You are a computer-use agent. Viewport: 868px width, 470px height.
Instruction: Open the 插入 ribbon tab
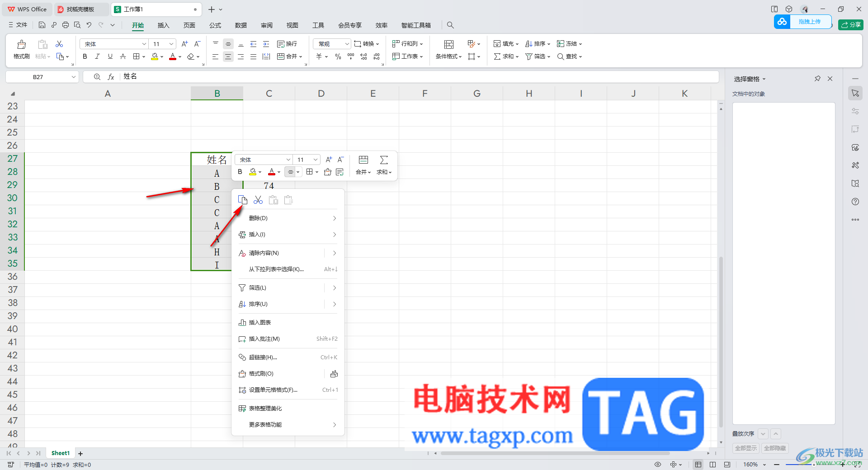[163, 25]
